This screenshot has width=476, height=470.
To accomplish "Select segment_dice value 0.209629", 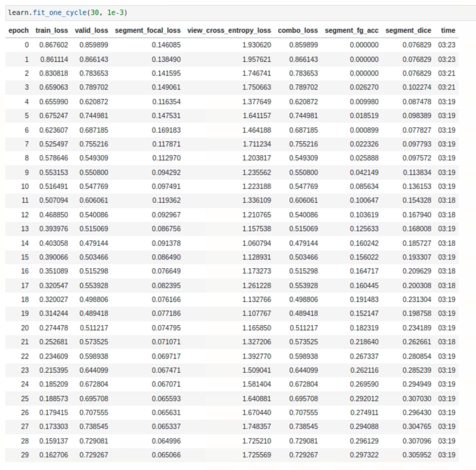I will click(417, 271).
